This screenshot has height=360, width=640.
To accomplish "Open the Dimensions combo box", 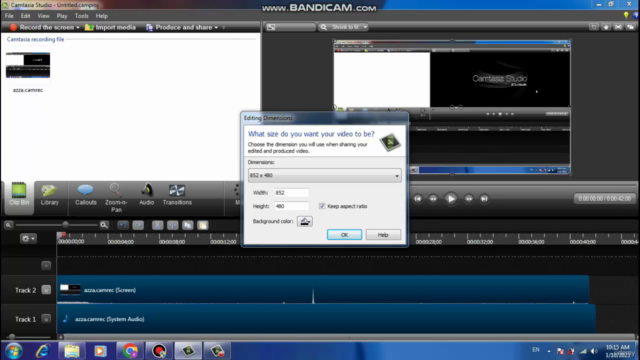I will click(x=324, y=176).
